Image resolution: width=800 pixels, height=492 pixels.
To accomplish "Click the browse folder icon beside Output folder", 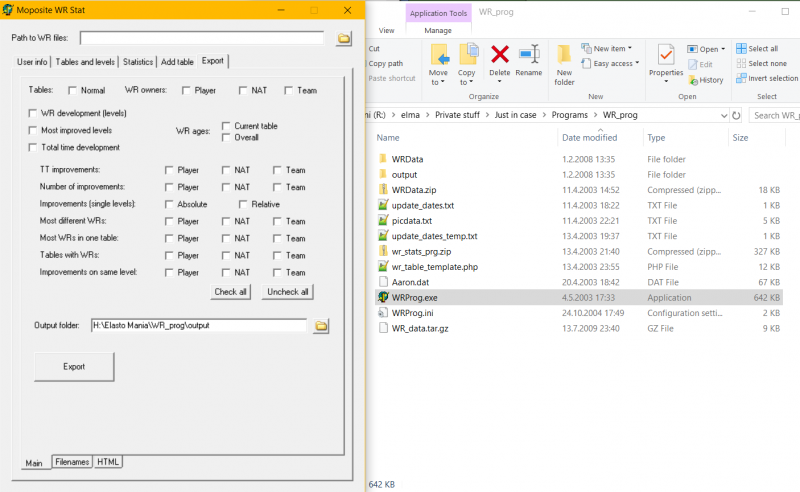I will (321, 326).
